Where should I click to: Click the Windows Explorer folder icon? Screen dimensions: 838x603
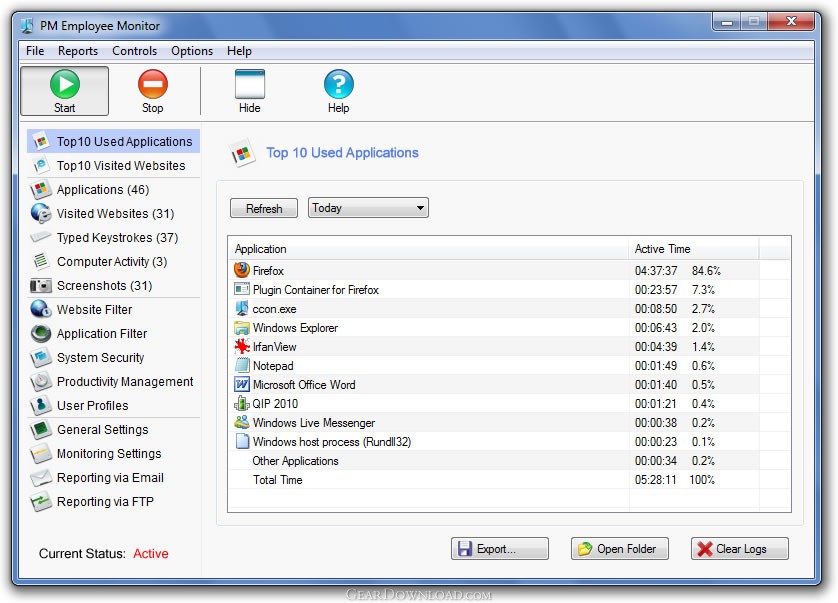[242, 328]
